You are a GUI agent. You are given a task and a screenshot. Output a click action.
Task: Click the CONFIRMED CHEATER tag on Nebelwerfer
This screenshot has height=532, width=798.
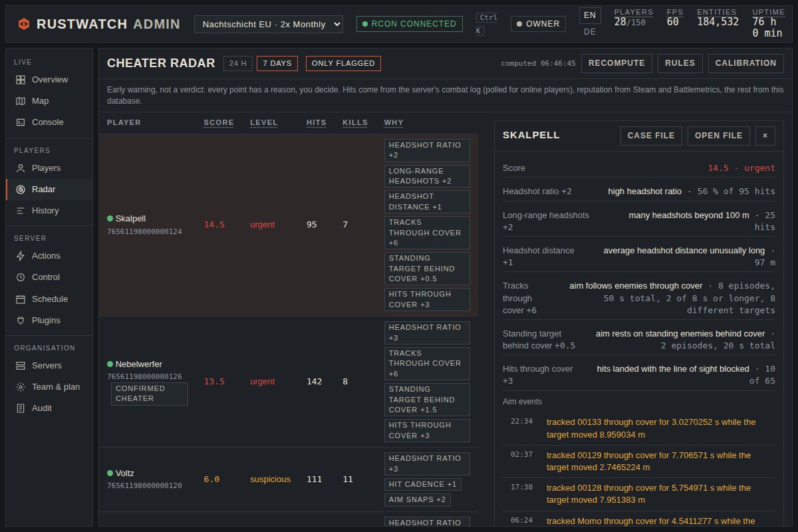[150, 394]
